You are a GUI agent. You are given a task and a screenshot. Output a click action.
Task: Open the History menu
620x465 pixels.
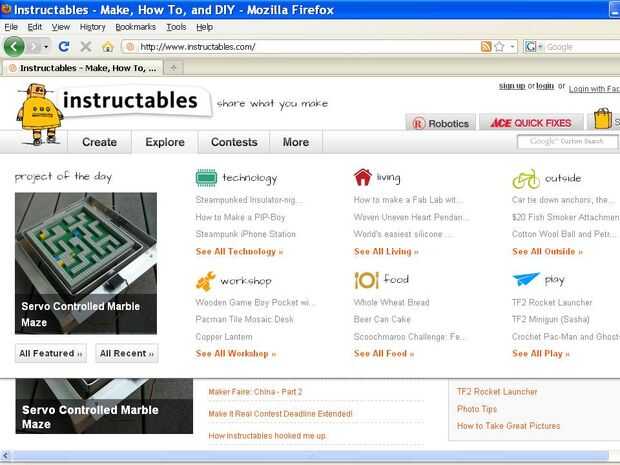pyautogui.click(x=93, y=27)
